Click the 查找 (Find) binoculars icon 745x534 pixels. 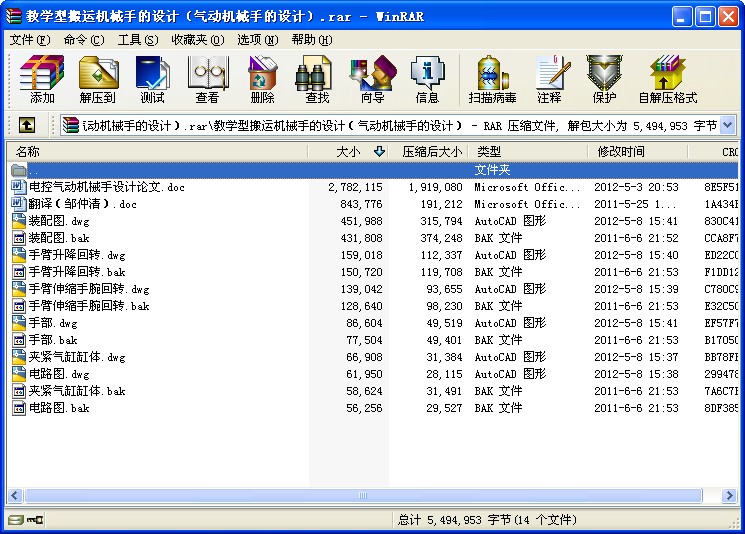(x=317, y=79)
